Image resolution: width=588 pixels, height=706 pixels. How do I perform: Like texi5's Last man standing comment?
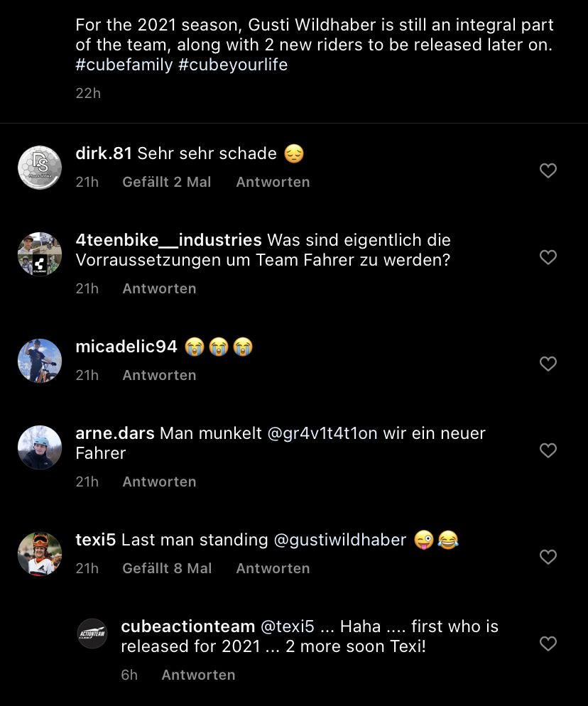point(548,557)
